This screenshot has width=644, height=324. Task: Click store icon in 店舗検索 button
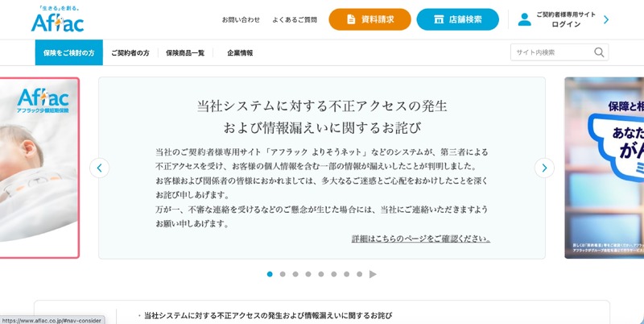pos(439,19)
